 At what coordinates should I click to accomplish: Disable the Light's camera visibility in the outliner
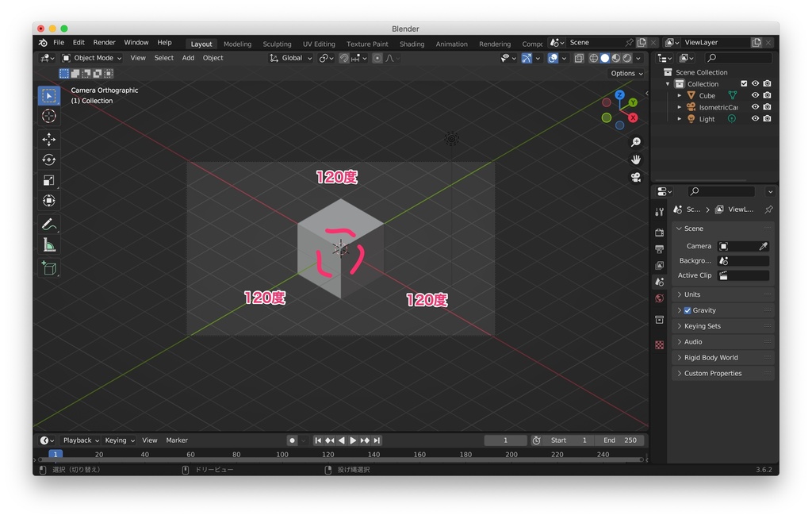(x=766, y=118)
